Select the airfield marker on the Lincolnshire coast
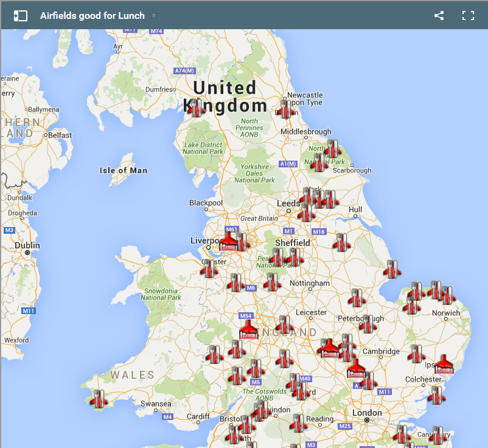Screen dimensions: 488x448 point(391,269)
